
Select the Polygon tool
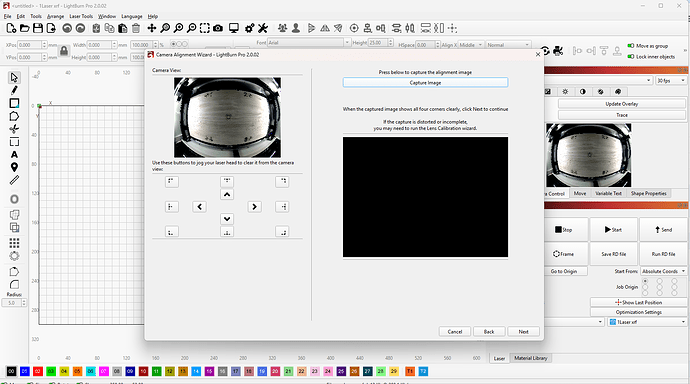(14, 116)
